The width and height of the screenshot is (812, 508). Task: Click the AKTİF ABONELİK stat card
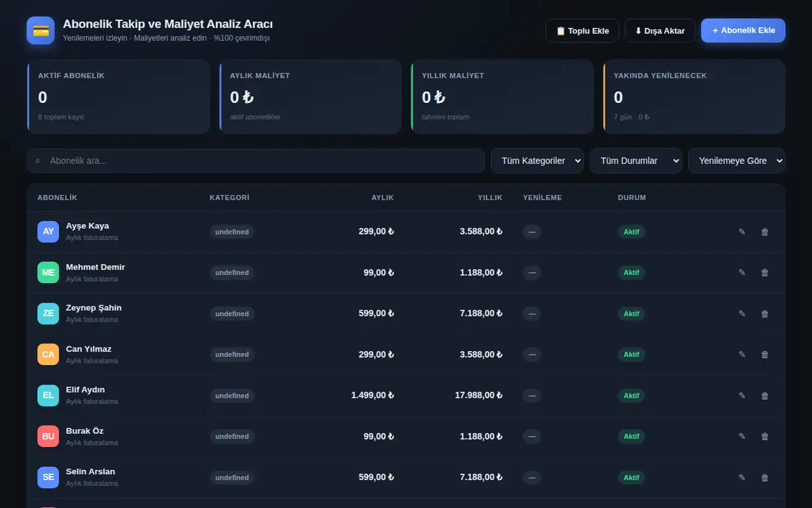[118, 97]
